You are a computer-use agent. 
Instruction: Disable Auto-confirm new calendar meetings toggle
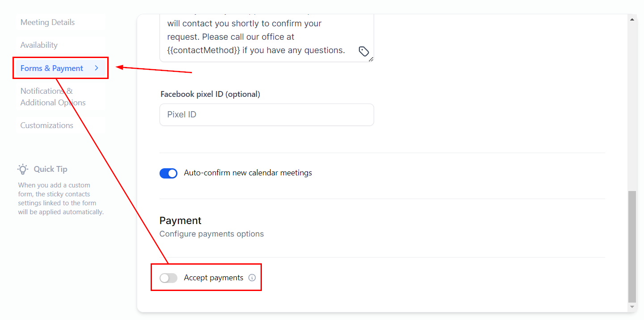[168, 173]
